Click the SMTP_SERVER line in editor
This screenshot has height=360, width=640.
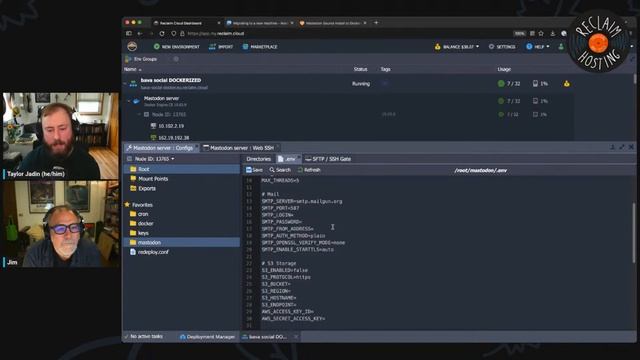302,201
